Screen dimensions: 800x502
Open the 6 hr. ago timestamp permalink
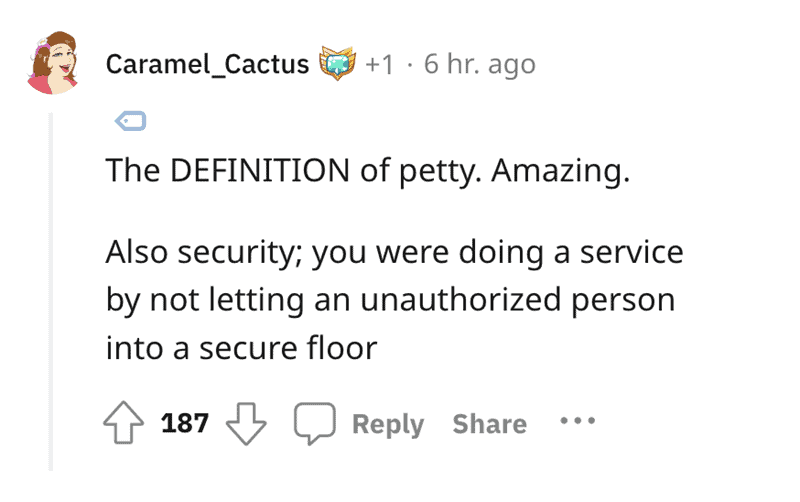pos(480,65)
